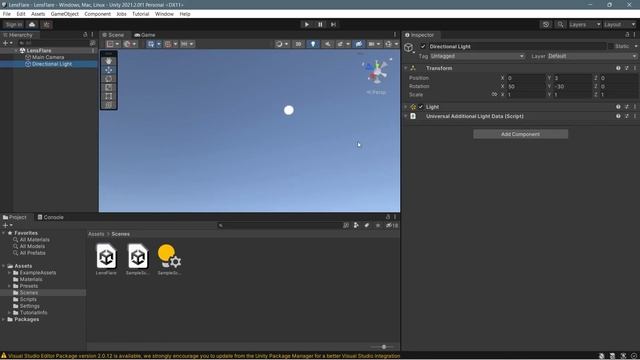The image size is (640, 360).
Task: Click the global search magnifier icon
Action: click(560, 24)
